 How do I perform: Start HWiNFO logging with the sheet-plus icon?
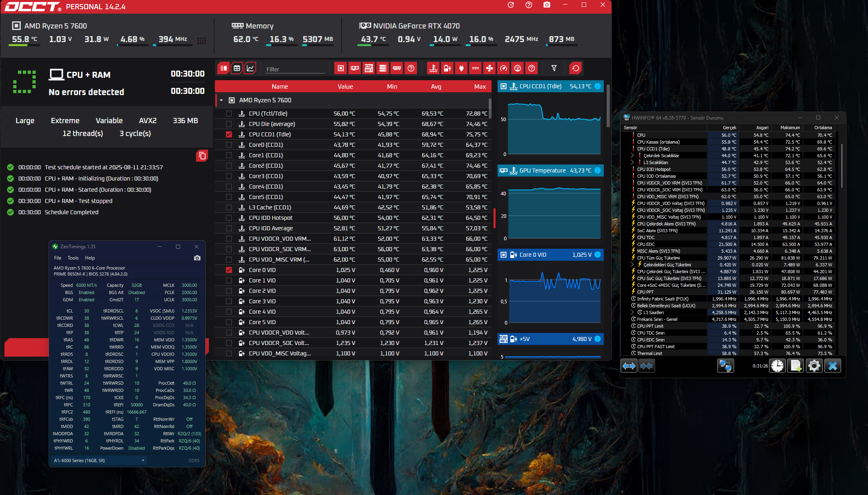[x=795, y=366]
